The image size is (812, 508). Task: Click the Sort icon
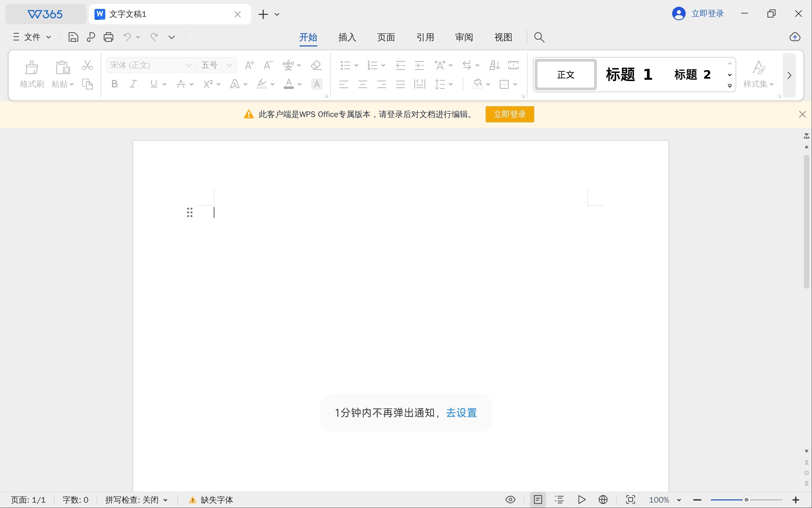(x=495, y=65)
